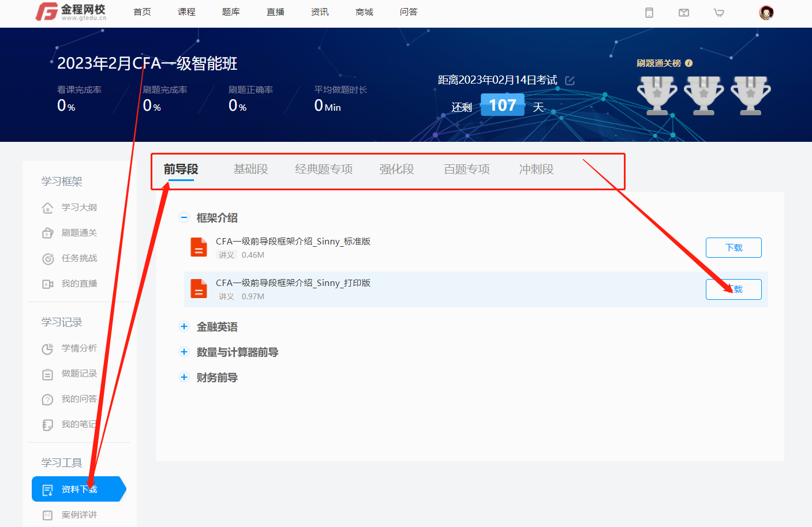The height and width of the screenshot is (527, 812).
Task: Open 案例详讲 in the sidebar
Action: click(x=79, y=515)
